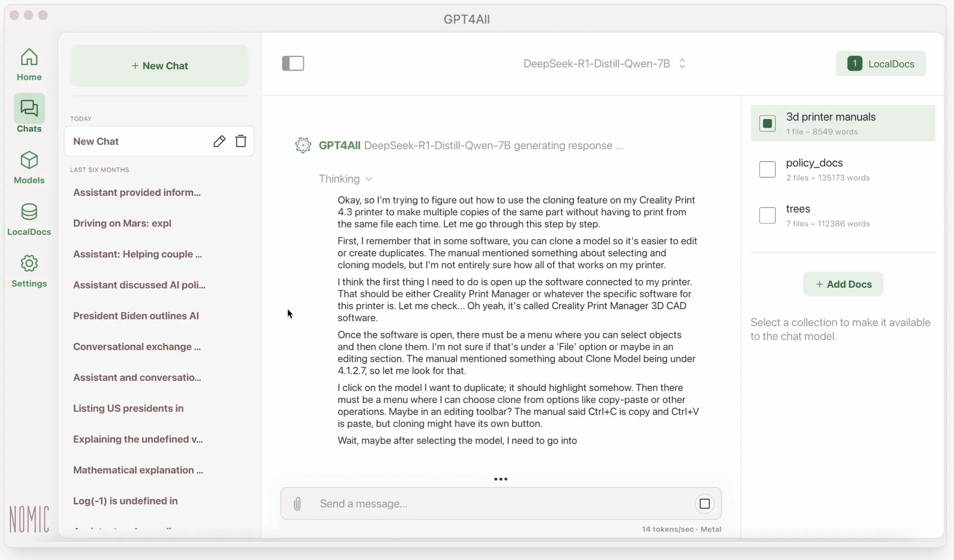Toggle the chat list sidebar panel
Screen dimensions: 954x560
[x=293, y=63]
